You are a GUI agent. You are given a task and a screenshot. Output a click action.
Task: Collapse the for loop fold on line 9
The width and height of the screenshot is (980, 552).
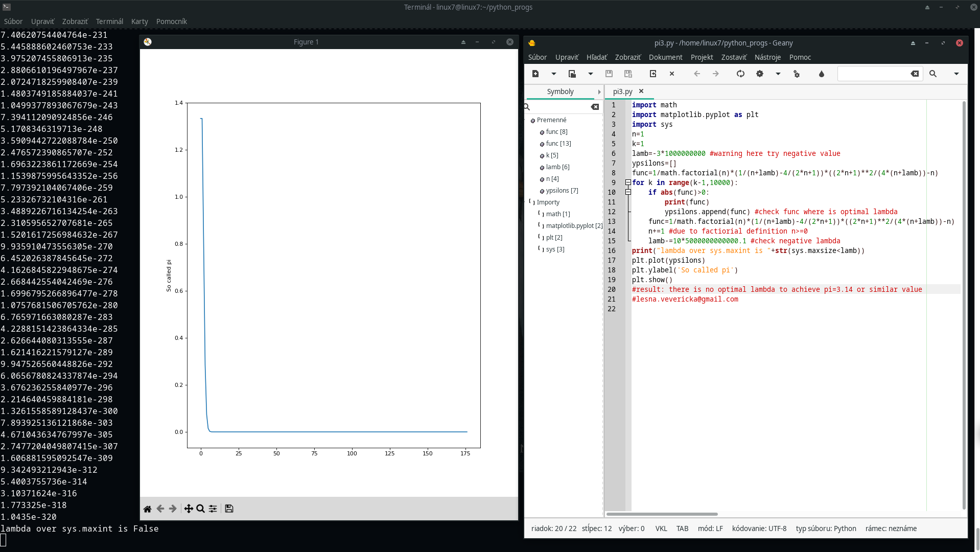pyautogui.click(x=628, y=182)
